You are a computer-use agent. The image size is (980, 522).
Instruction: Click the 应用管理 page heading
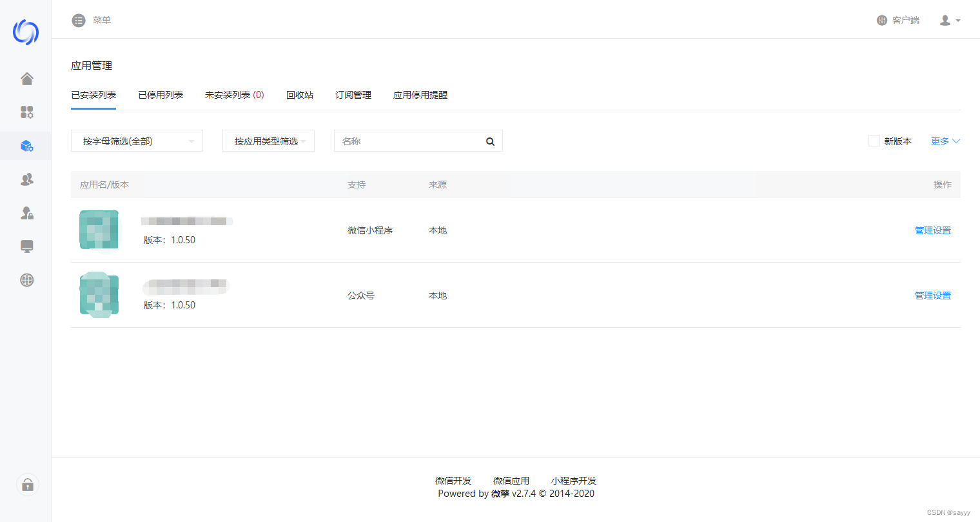[x=92, y=66]
